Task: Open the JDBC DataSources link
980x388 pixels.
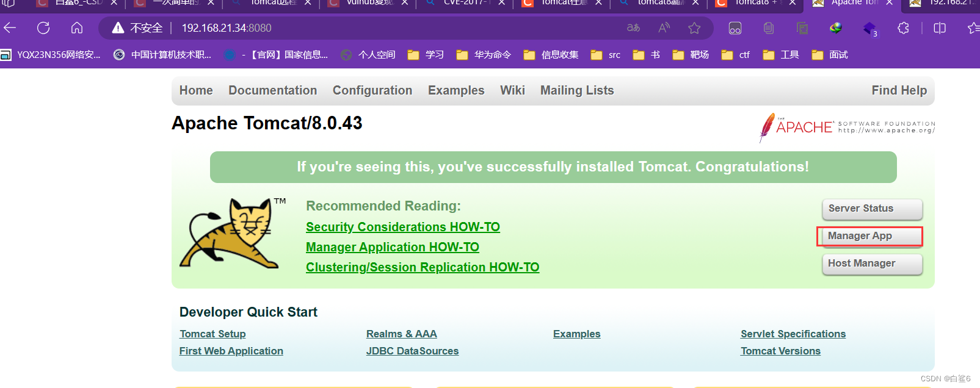Action: [412, 351]
